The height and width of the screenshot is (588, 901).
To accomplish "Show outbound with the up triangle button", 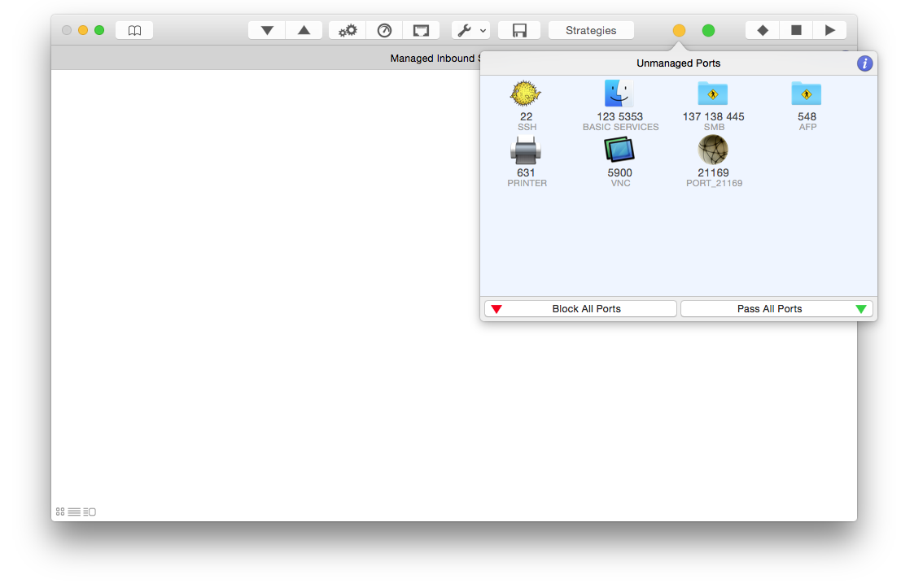I will coord(304,30).
